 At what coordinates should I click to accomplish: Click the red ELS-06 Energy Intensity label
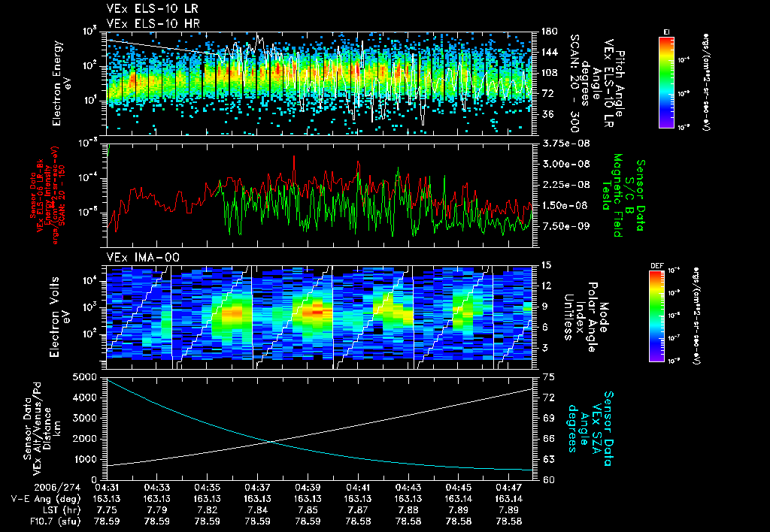point(48,195)
